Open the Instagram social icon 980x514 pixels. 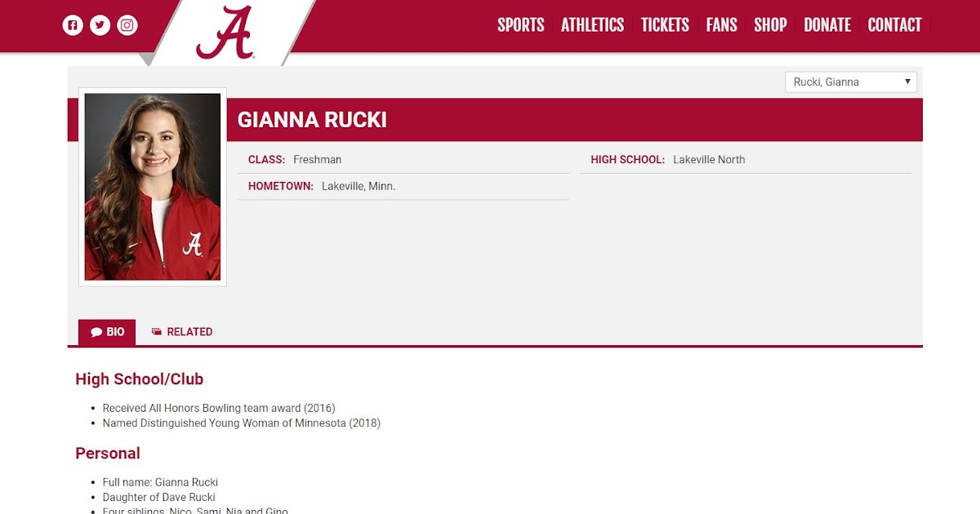pos(127,25)
